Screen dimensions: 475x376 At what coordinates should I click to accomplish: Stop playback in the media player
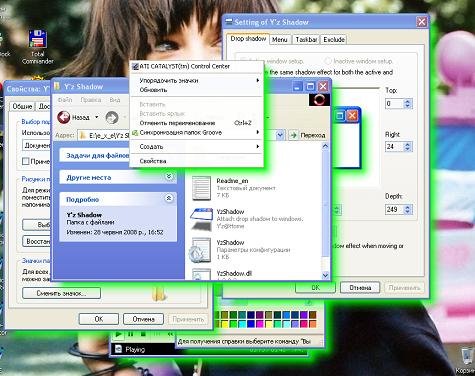tap(143, 334)
